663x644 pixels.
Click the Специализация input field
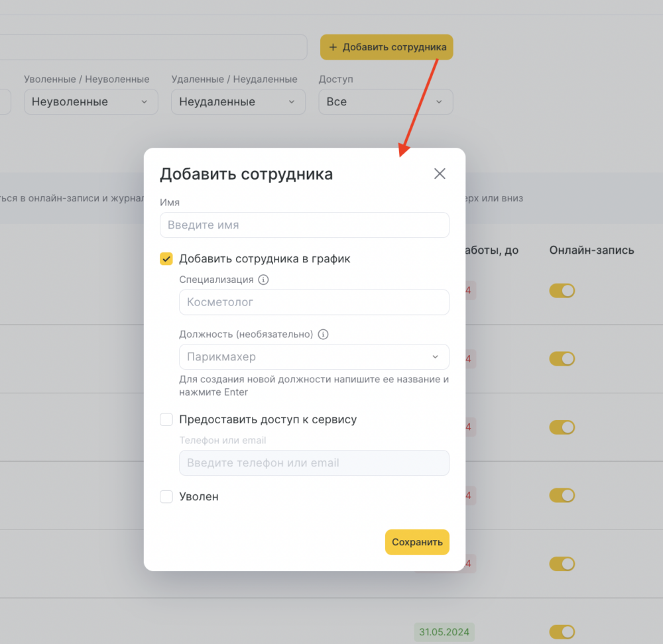(314, 302)
